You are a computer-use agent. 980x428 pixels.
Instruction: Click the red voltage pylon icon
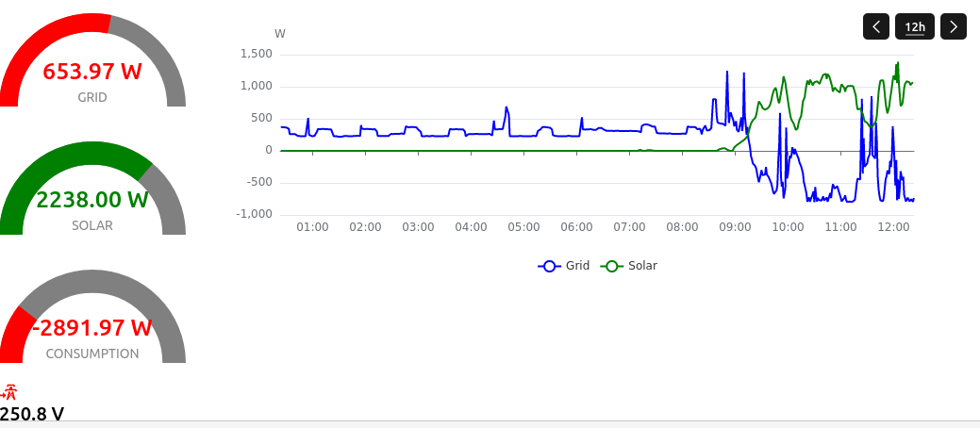click(10, 393)
